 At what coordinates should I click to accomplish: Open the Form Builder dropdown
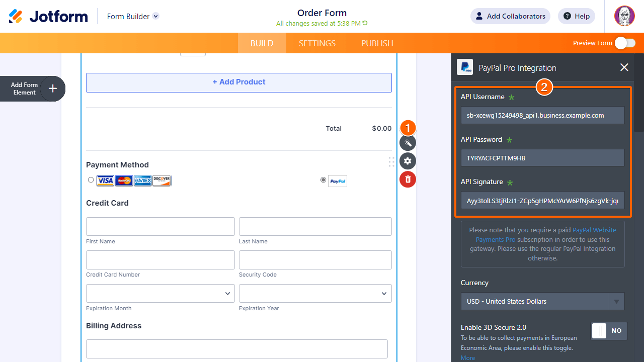click(133, 16)
